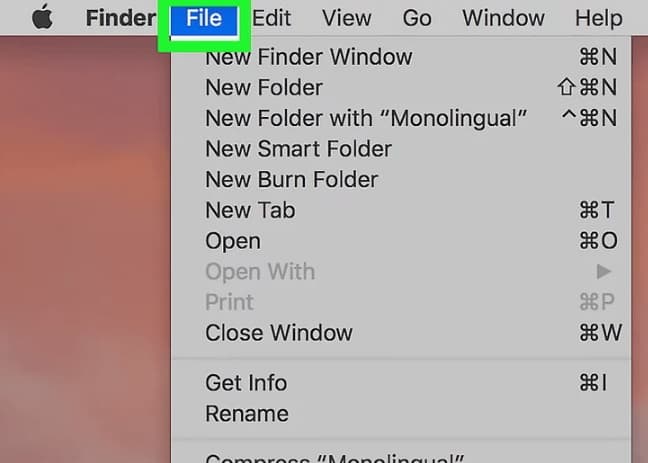Expand the Open With submenu arrow

[x=603, y=272]
